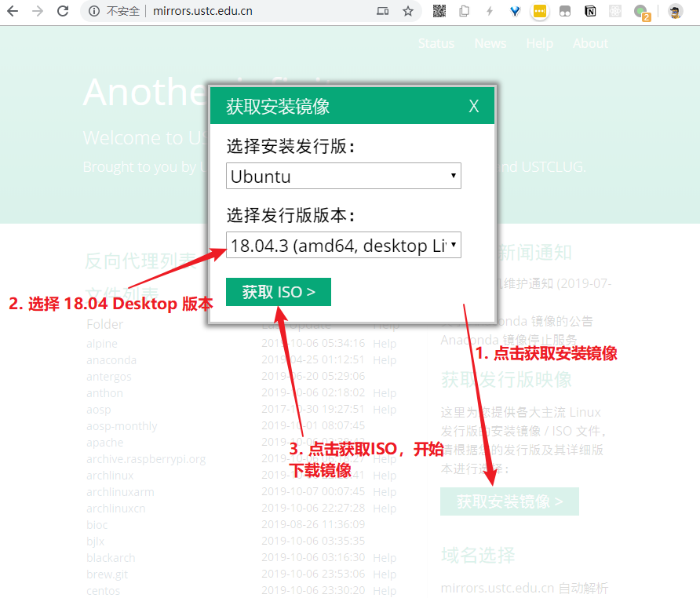This screenshot has width=700, height=598.
Task: Click the 获取 ISO > button
Action: click(279, 292)
